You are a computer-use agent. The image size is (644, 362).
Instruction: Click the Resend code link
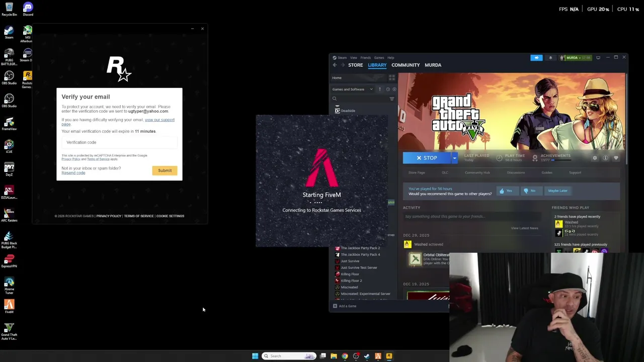[73, 173]
